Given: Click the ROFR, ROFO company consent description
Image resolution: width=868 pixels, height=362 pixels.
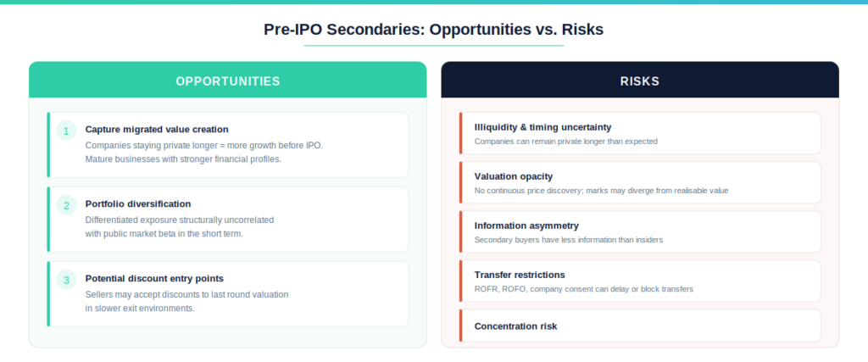Looking at the screenshot, I should pos(583,289).
